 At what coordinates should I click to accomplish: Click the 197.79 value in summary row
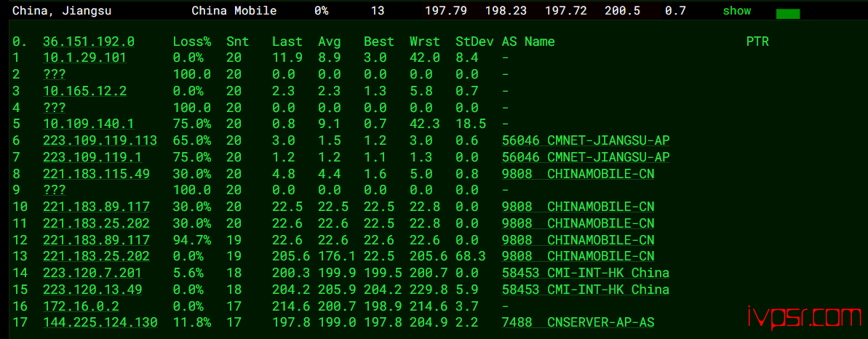coord(445,10)
